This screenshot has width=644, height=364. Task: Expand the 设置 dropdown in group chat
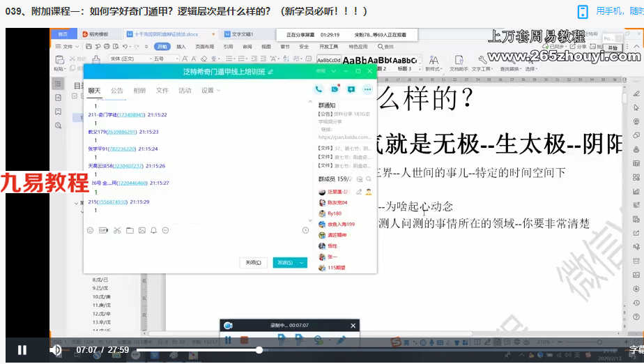click(x=210, y=91)
